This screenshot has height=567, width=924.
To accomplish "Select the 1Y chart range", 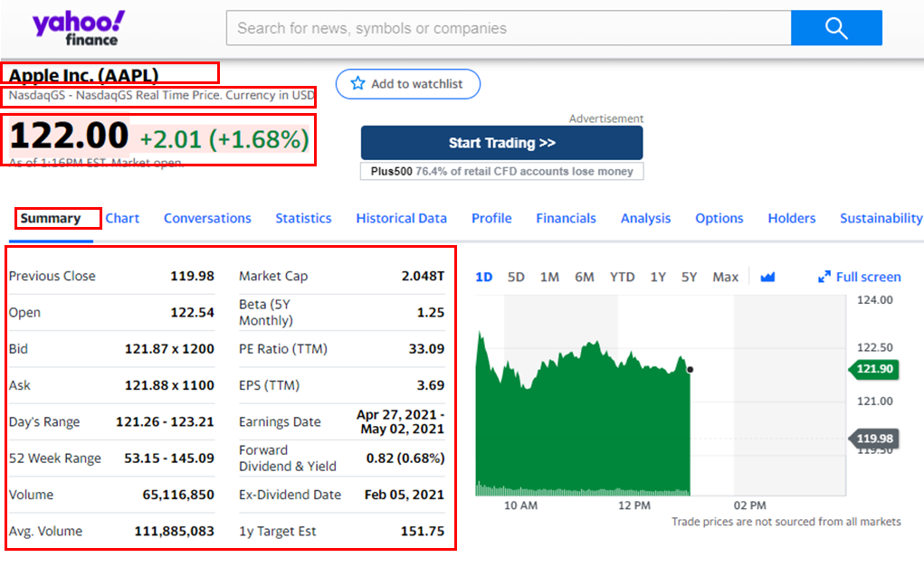I will tap(658, 277).
